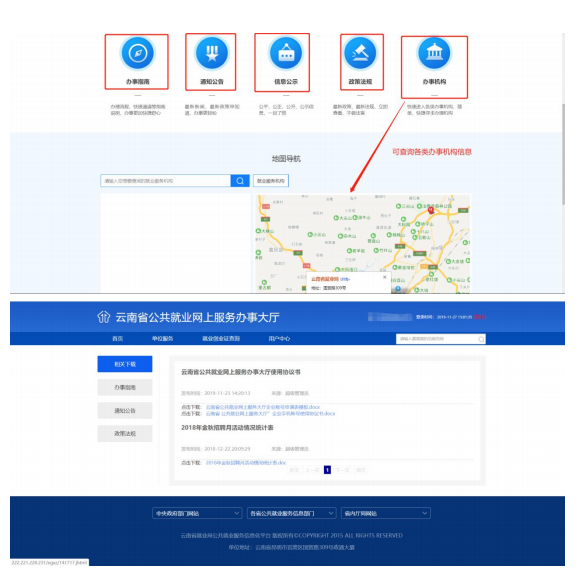Viewport: 580px width, 576px height.
Task: Open the 办事指南 compass icon
Action: pos(138,53)
